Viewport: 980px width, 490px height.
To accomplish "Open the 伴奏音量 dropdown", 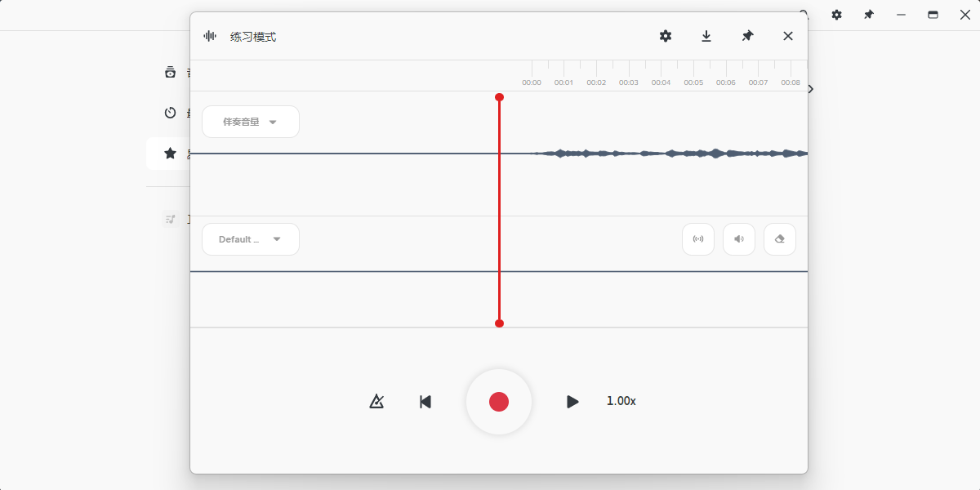I will 251,122.
